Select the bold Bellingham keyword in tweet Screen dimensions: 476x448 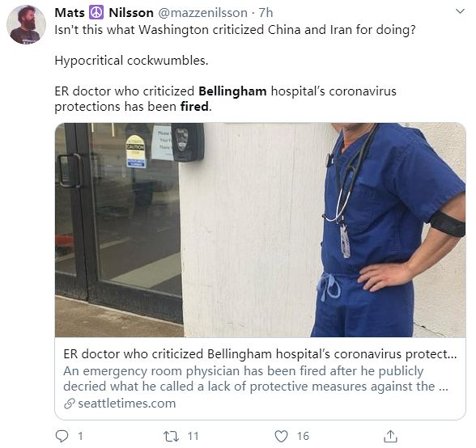click(x=232, y=91)
